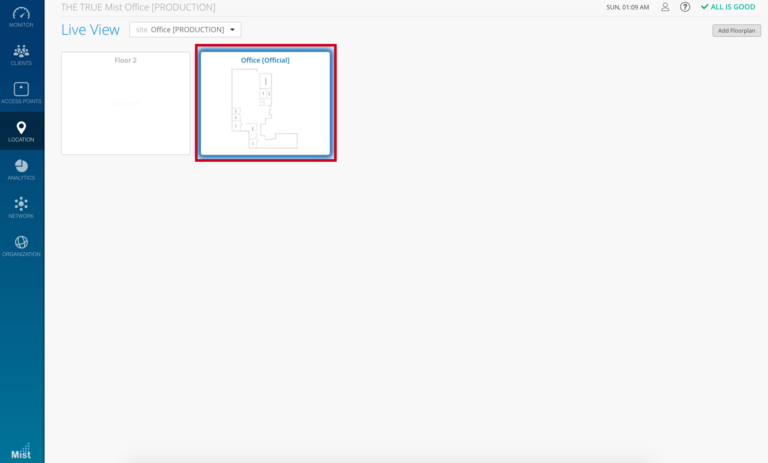Open the Floor 2 floorplan card

pos(125,108)
